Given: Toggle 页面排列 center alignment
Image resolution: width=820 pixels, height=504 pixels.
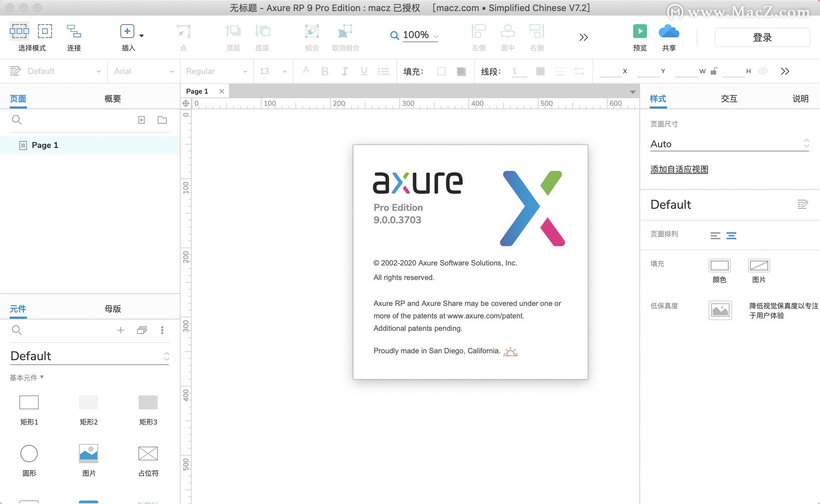Looking at the screenshot, I should [731, 236].
